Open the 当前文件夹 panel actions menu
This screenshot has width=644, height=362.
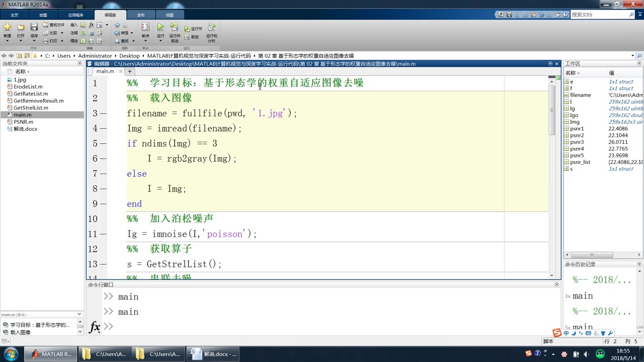point(79,63)
